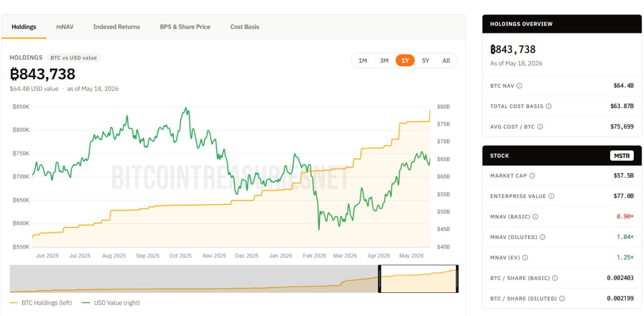
Task: Click the $75,699 average cost value
Action: tap(621, 127)
